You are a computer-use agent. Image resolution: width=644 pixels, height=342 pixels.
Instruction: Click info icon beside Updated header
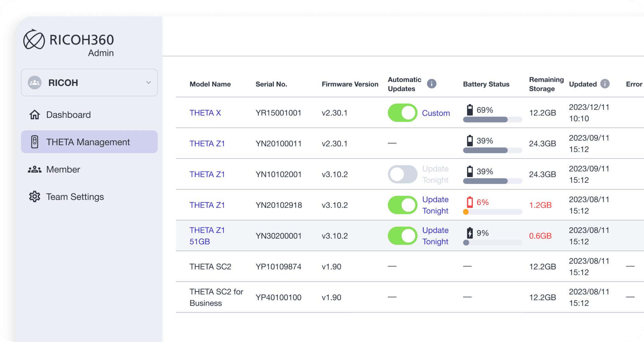605,84
